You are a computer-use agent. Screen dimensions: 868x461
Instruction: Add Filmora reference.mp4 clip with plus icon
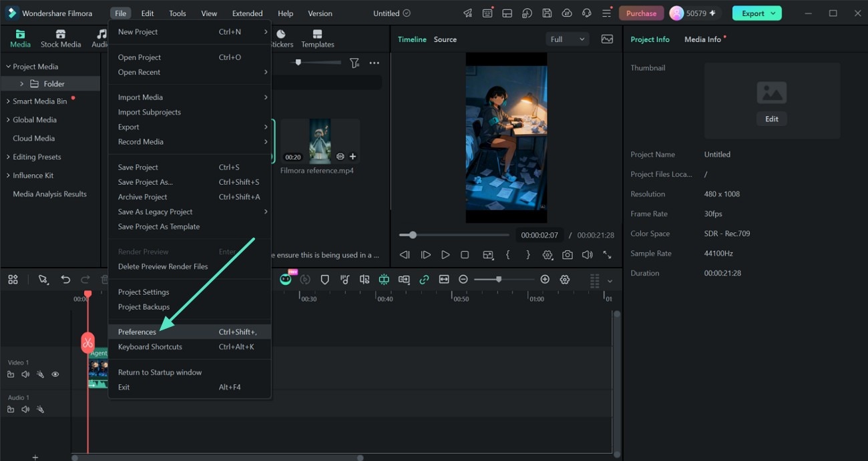[x=353, y=157]
